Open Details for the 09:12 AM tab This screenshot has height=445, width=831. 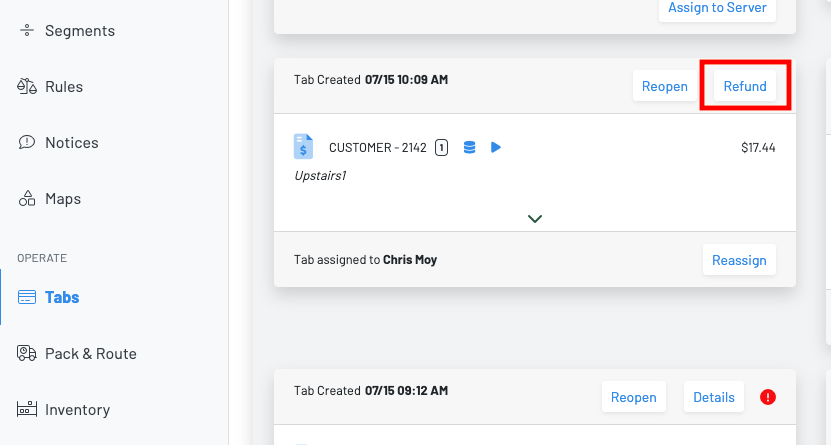(714, 397)
